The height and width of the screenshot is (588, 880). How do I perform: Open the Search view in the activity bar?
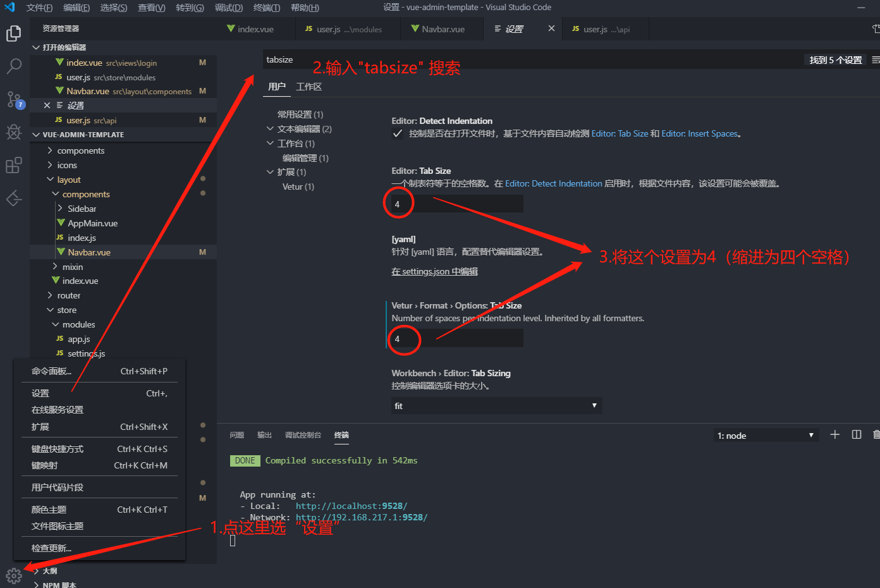pos(13,66)
